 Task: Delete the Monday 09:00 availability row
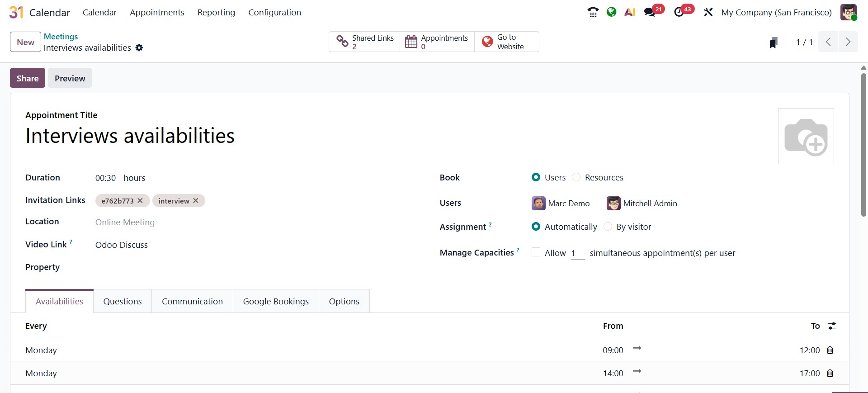[x=830, y=350]
